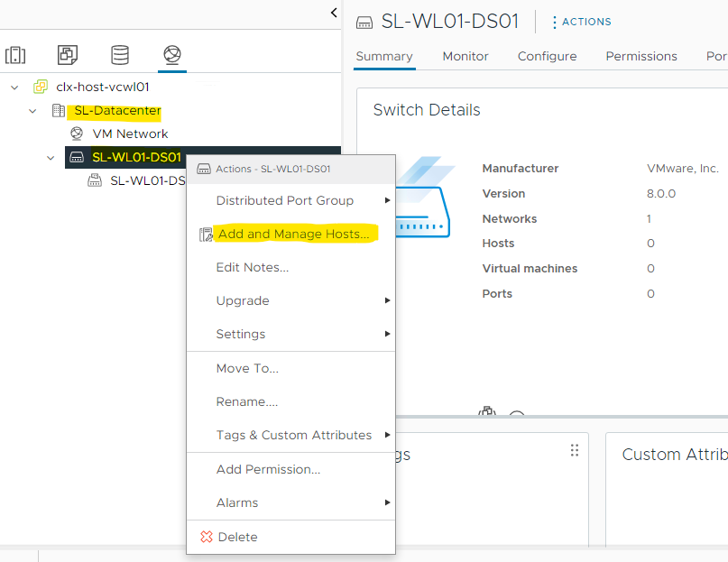Open the Hosts and Clusters inventory icon

[15, 55]
